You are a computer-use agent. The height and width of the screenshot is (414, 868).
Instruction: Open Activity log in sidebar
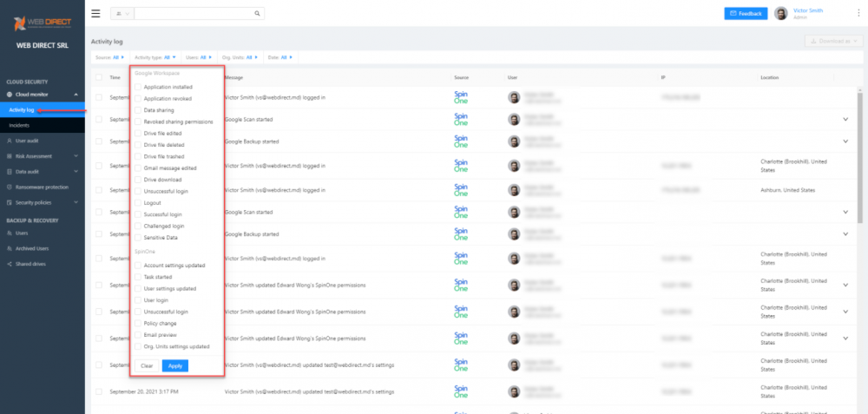42,110
